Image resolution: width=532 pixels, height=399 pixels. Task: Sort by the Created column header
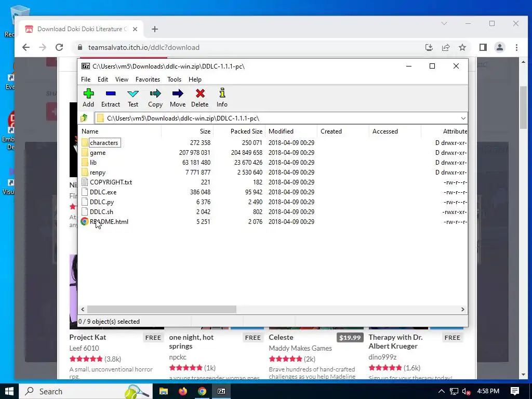tap(343, 131)
